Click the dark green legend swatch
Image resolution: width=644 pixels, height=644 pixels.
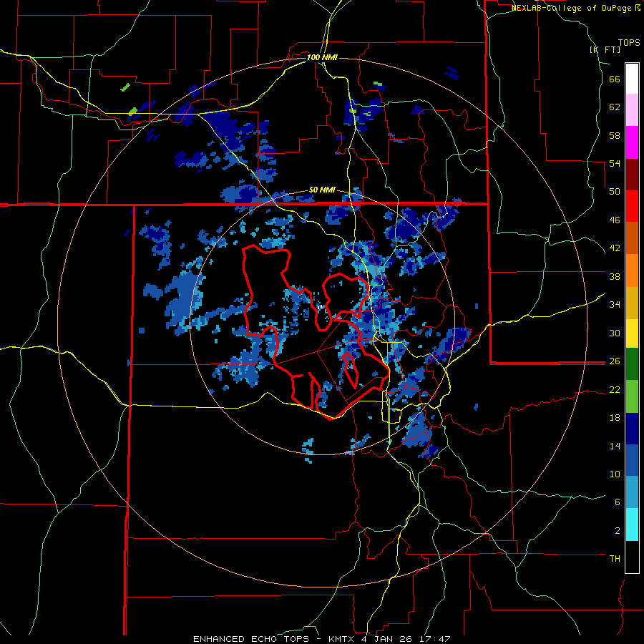pyautogui.click(x=632, y=364)
